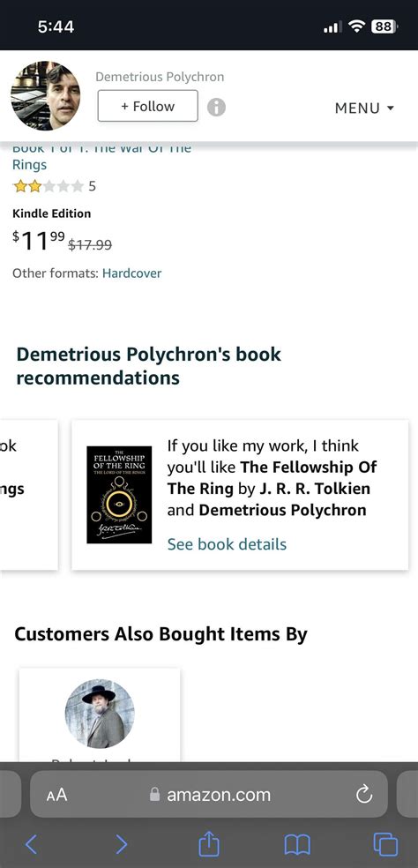Open the Safari bookmarks icon
Viewport: 418px width, 868px height.
pos(297,845)
